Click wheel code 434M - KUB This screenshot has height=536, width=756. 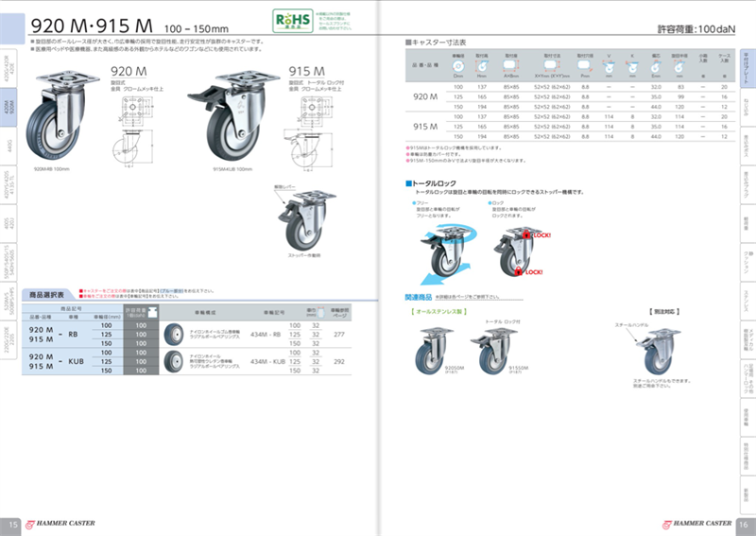click(267, 361)
